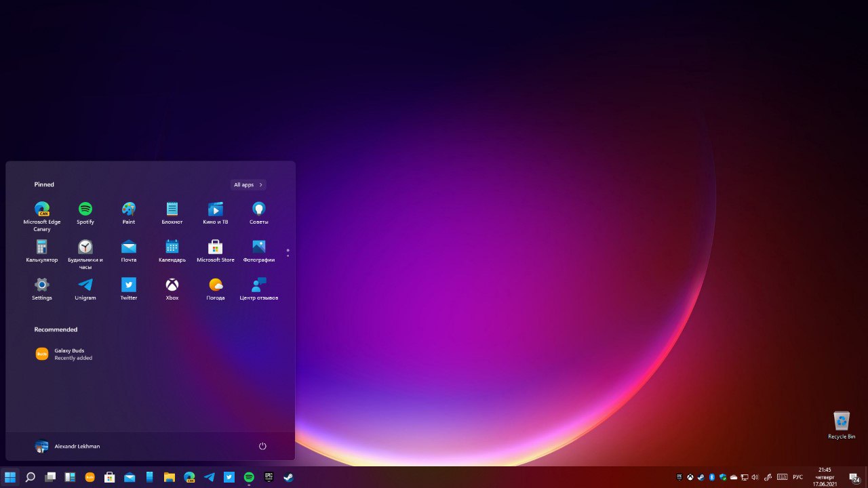Screen dimensions: 868x488
Task: Open the clock showing 21:45
Action: 825,477
